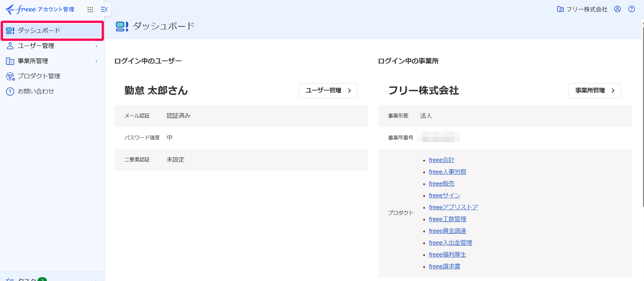Select プロダクト管理 in the sidebar menu

(52, 76)
